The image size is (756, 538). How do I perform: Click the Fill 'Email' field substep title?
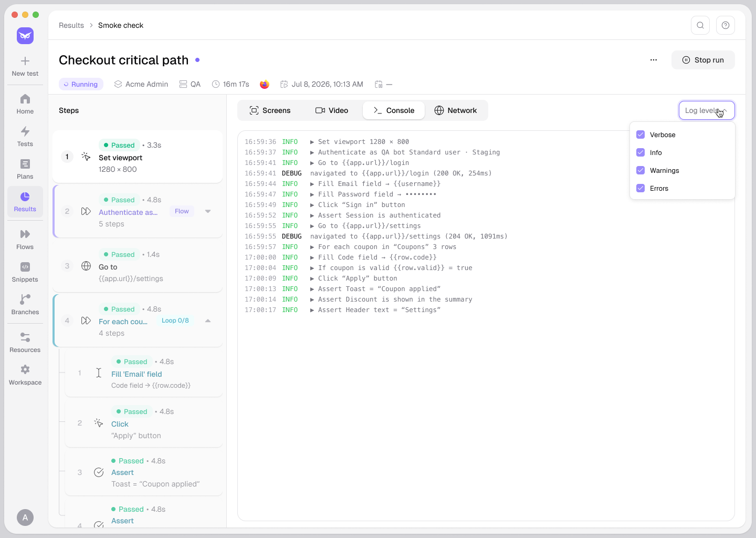point(136,374)
